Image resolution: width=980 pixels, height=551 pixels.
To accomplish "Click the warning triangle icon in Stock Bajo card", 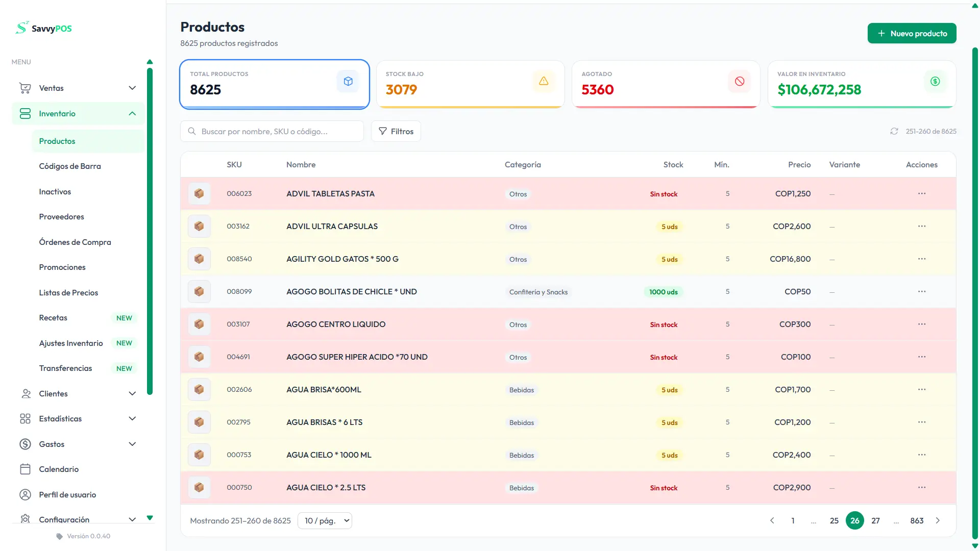I will pyautogui.click(x=544, y=81).
